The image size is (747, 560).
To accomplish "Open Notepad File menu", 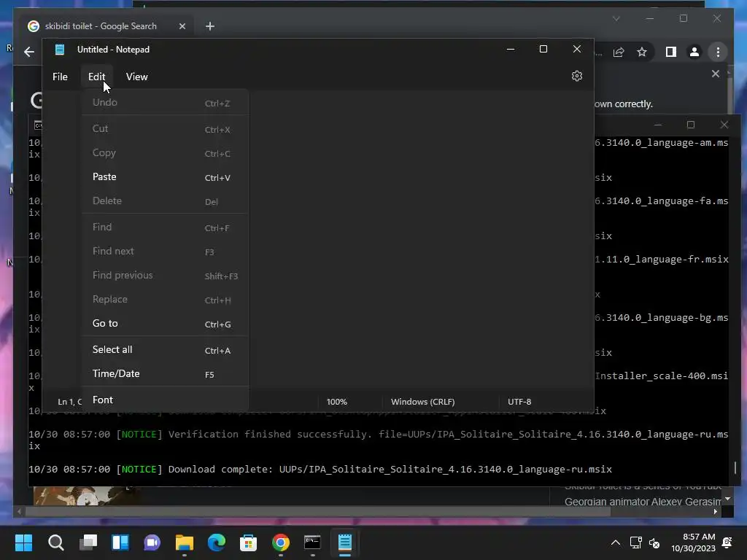I will (x=60, y=77).
